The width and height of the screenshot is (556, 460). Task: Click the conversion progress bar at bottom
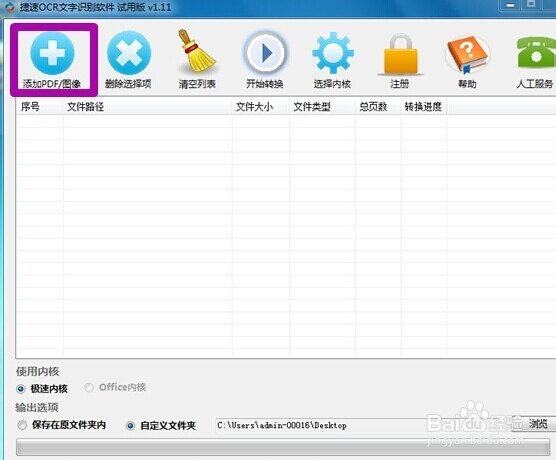pyautogui.click(x=283, y=447)
